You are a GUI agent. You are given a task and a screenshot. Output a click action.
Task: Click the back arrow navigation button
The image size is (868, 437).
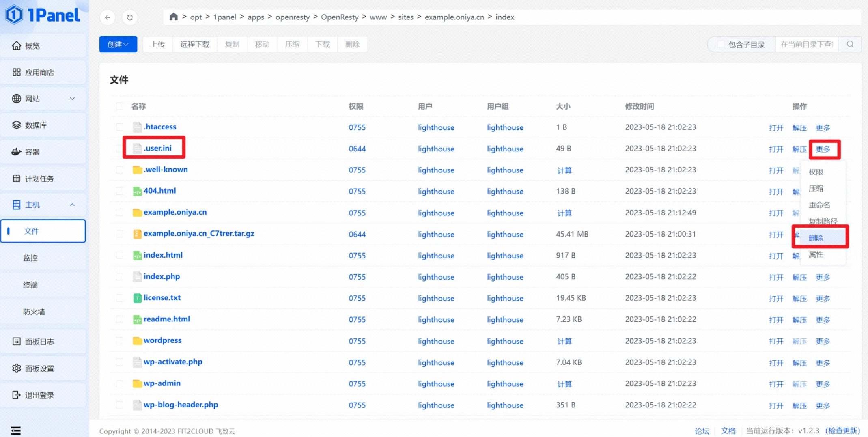point(108,17)
